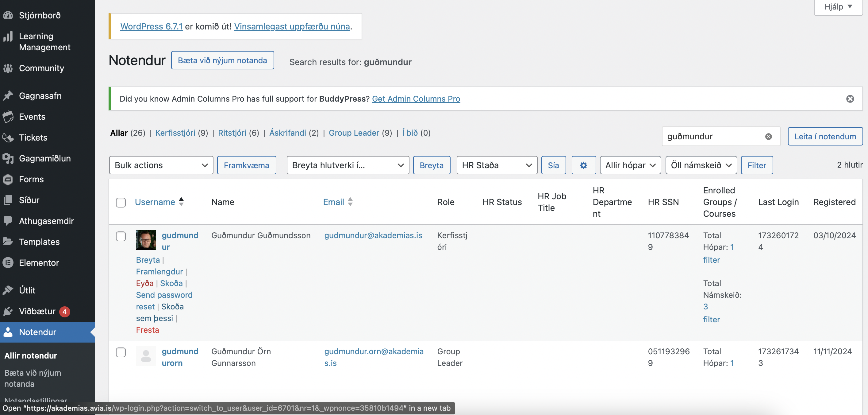Click the Bæta við nýjum notanda button
This screenshot has width=868, height=415.
222,60
